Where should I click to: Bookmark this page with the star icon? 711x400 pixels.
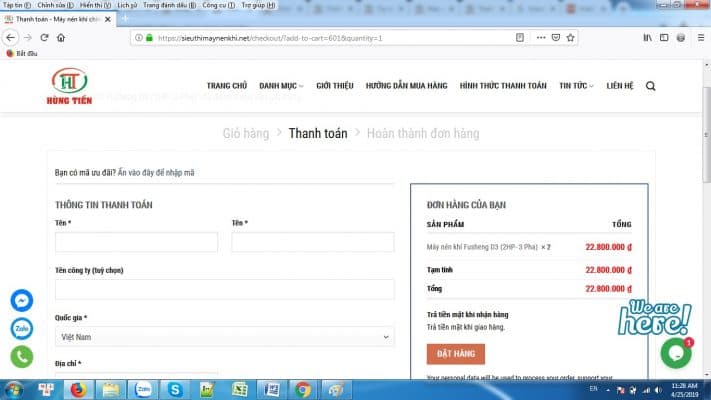570,38
